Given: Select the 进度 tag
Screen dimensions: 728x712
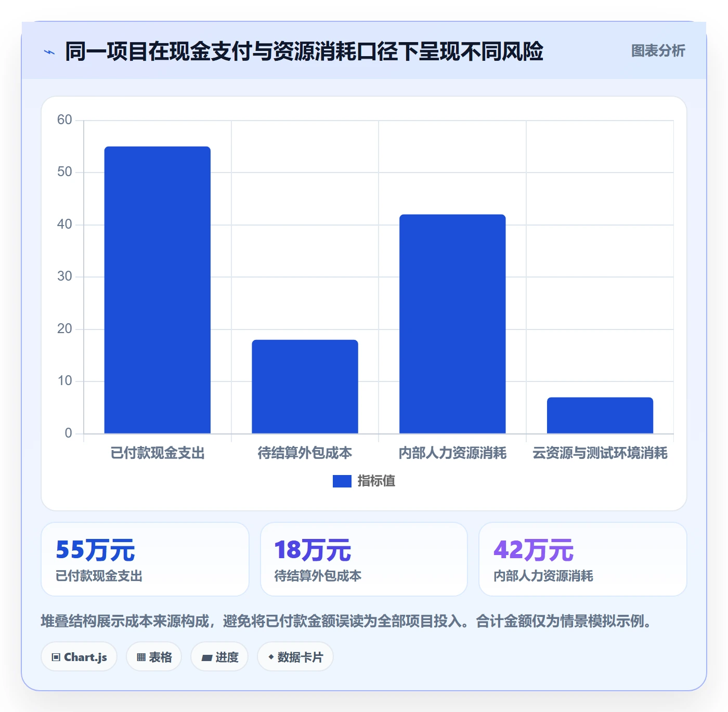Looking at the screenshot, I should pos(219,657).
